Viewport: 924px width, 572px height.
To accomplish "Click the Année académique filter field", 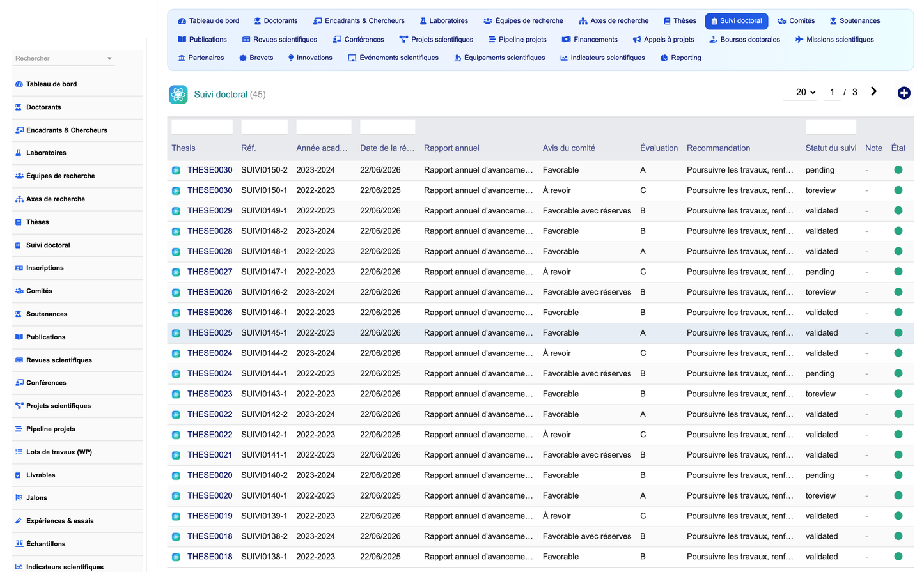I will coord(324,127).
